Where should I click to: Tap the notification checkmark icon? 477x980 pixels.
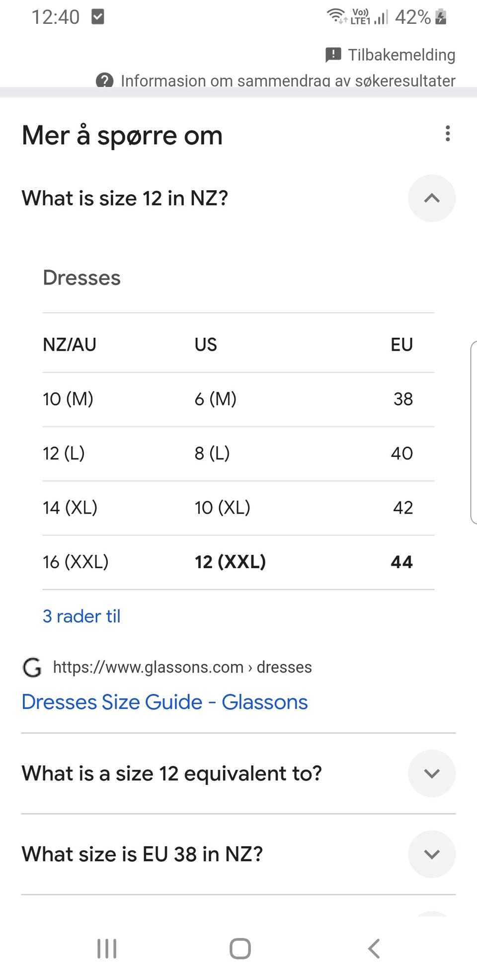point(98,17)
